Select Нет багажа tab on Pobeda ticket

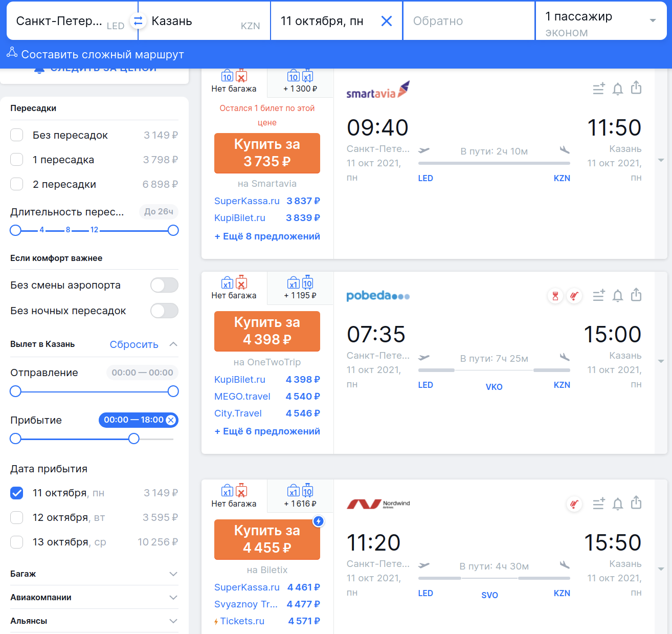(234, 289)
